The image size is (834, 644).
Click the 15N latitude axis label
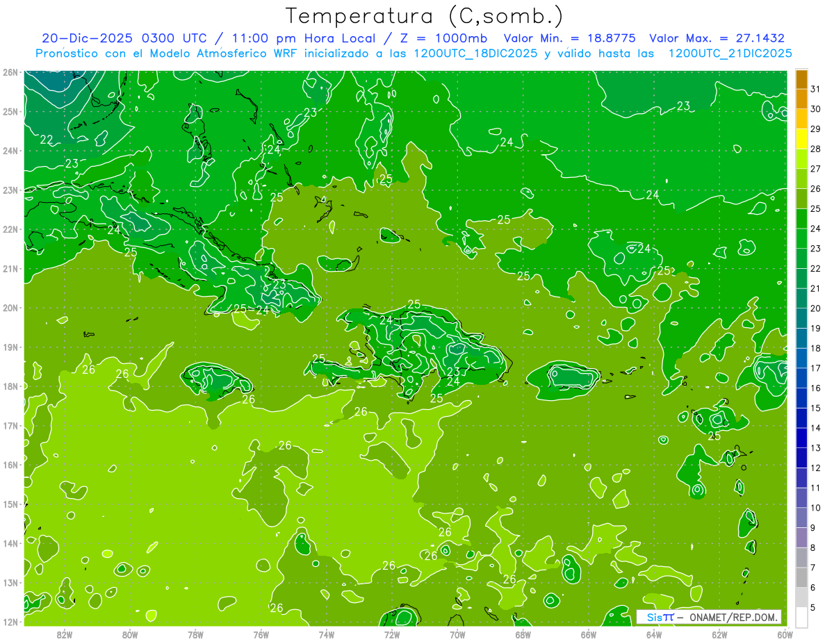tap(9, 504)
